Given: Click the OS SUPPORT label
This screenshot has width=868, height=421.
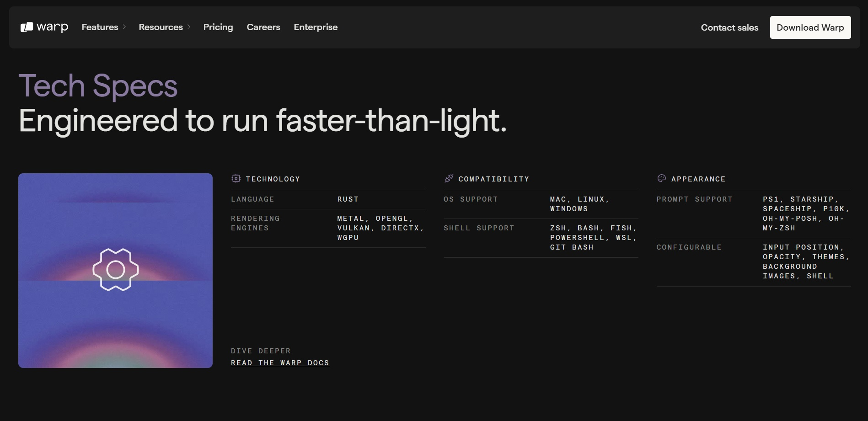Looking at the screenshot, I should pos(471,199).
